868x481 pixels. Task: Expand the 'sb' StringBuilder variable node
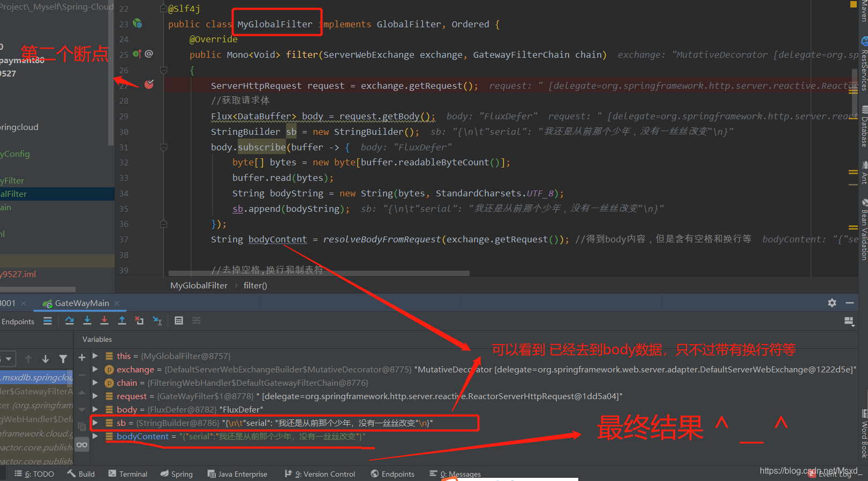(95, 423)
